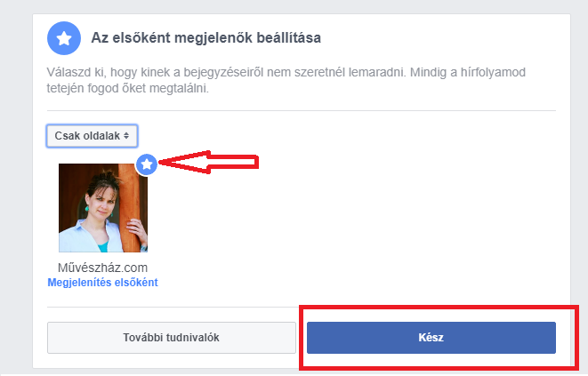The image size is (588, 376).
Task: Toggle the star badge on Művészház.com photo
Action: tap(147, 164)
